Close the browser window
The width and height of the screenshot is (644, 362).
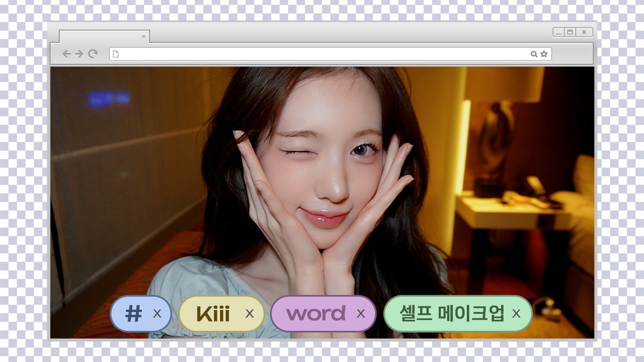point(584,32)
